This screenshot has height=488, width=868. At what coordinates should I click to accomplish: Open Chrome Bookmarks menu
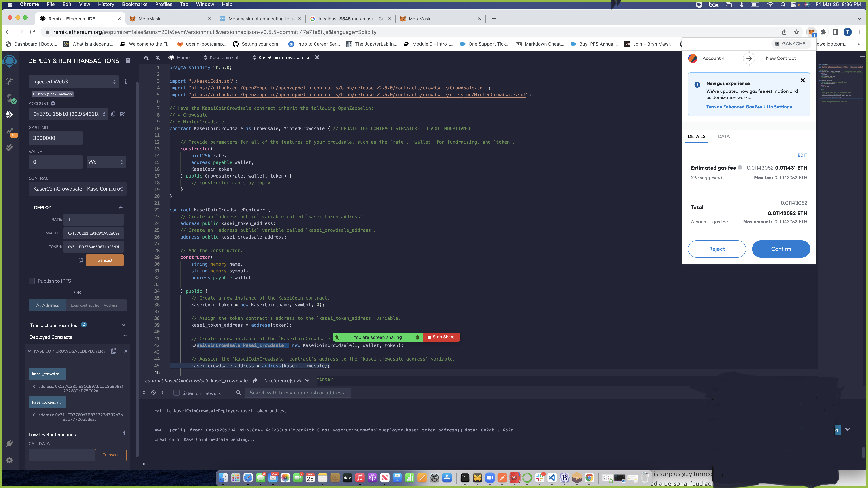pyautogui.click(x=134, y=4)
